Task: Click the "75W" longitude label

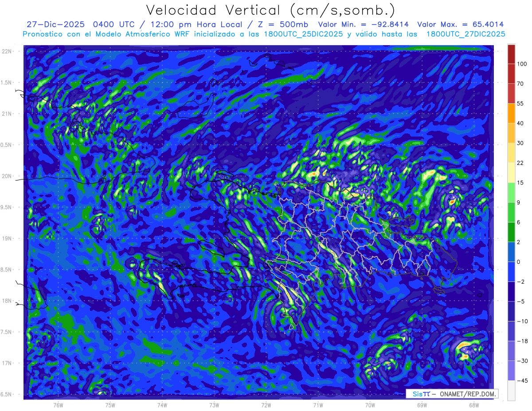Action: point(110,405)
